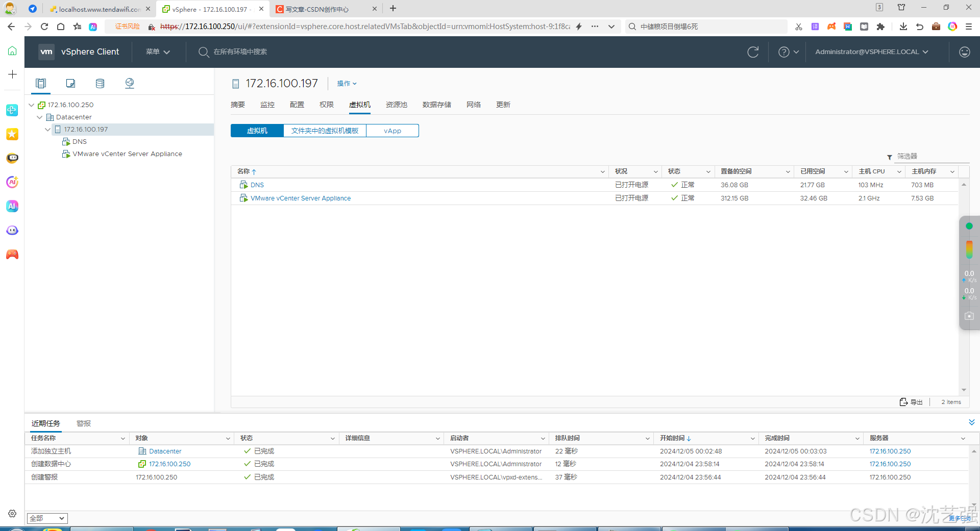
Task: Switch to the 监控 tab
Action: [267, 105]
